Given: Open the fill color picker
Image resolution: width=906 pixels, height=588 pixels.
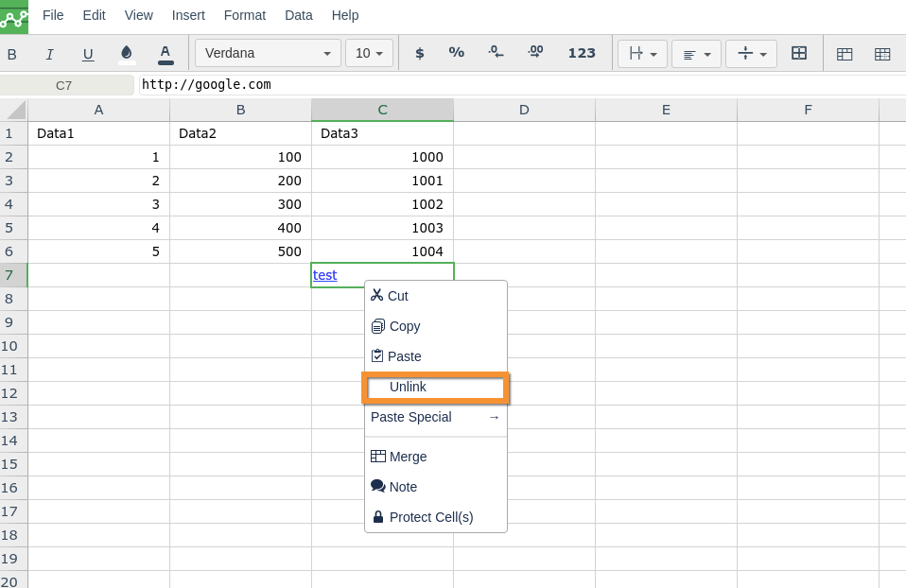Looking at the screenshot, I should click(127, 54).
